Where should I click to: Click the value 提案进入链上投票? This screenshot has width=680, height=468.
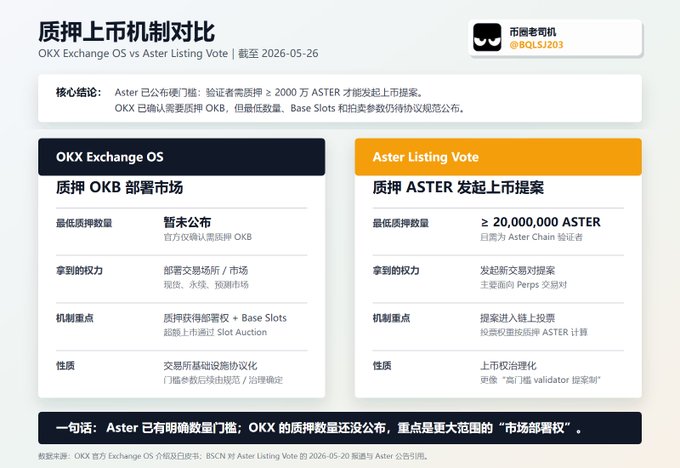point(517,318)
